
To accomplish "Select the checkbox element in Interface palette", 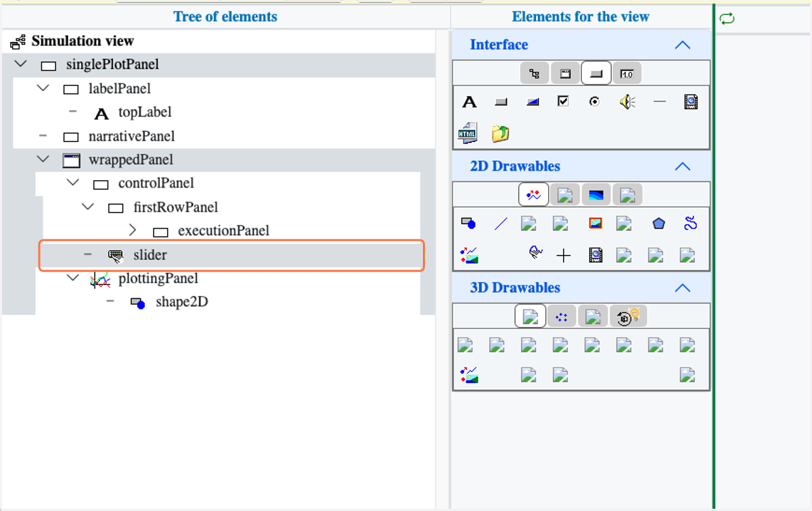I will [x=563, y=102].
